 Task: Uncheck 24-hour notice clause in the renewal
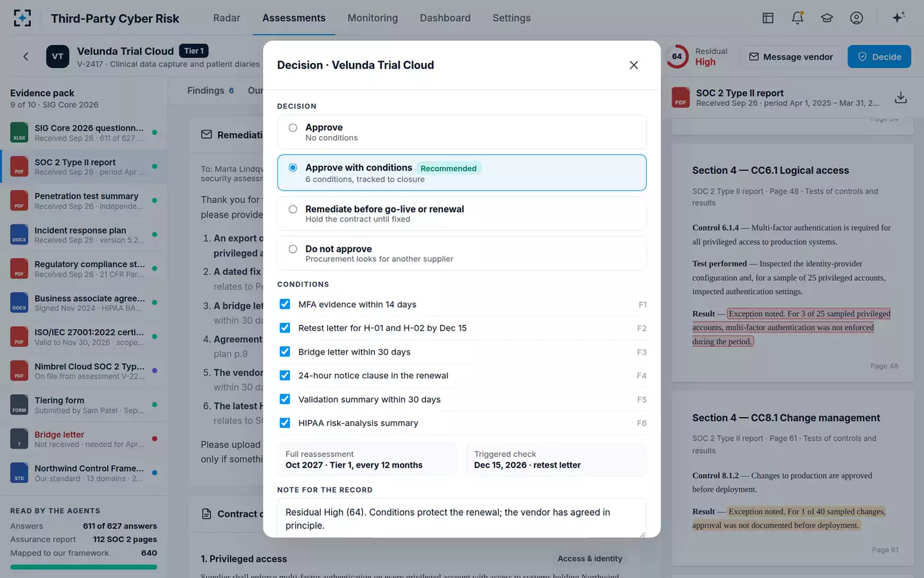coord(285,376)
